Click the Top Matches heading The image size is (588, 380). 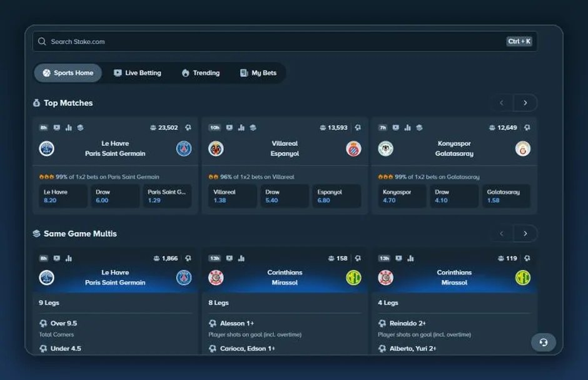pos(68,103)
